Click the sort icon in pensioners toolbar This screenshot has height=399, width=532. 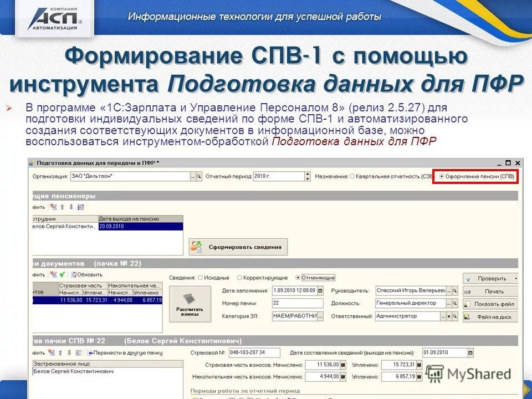[81, 207]
